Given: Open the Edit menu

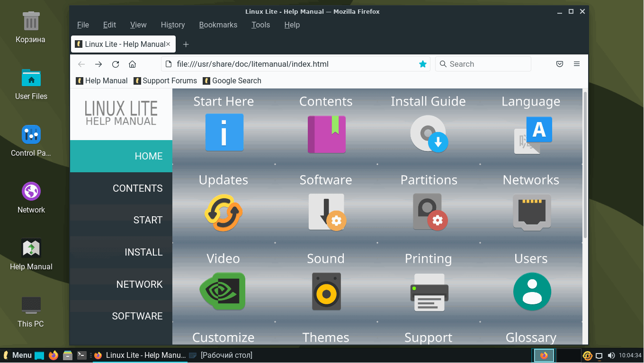Looking at the screenshot, I should 109,25.
